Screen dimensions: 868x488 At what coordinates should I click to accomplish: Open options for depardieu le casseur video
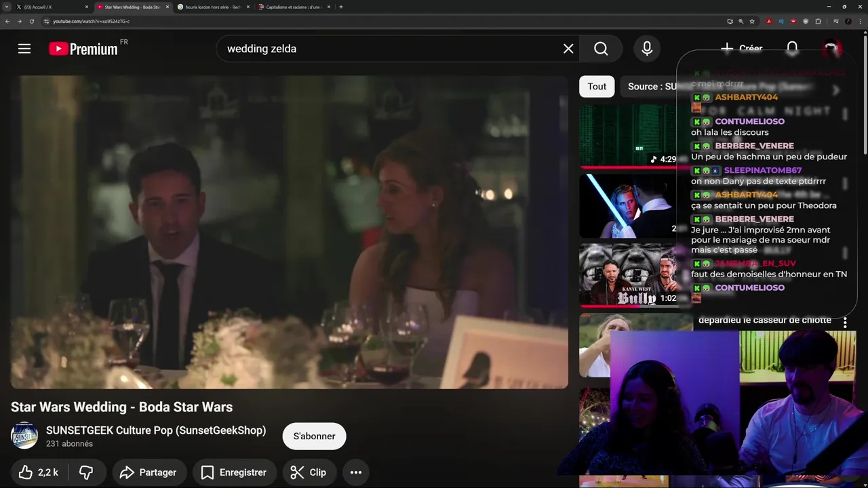point(845,323)
